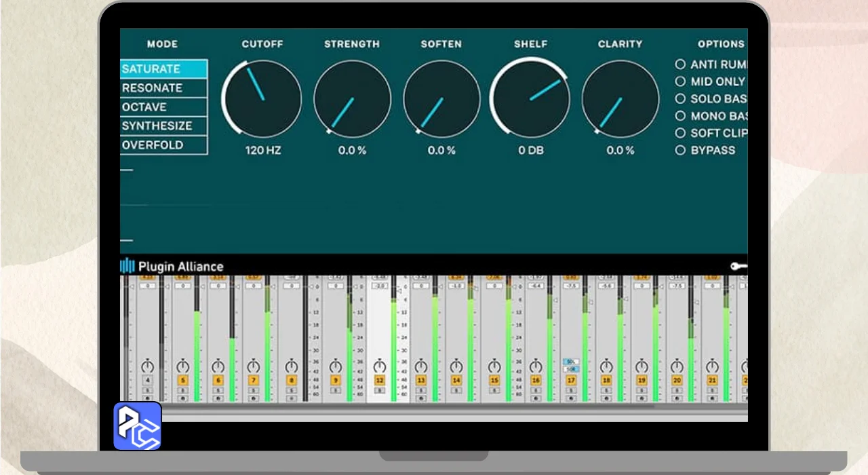The height and width of the screenshot is (475, 868).
Task: Click the Strength knob
Action: pyautogui.click(x=352, y=98)
